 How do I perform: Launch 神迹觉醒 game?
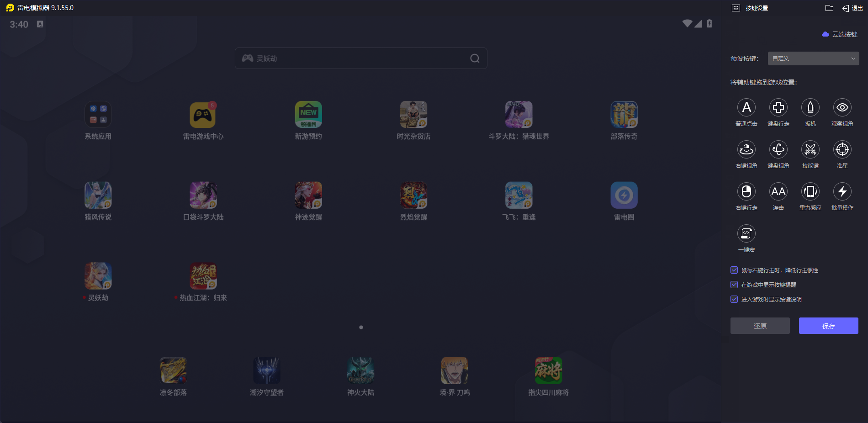pos(308,195)
